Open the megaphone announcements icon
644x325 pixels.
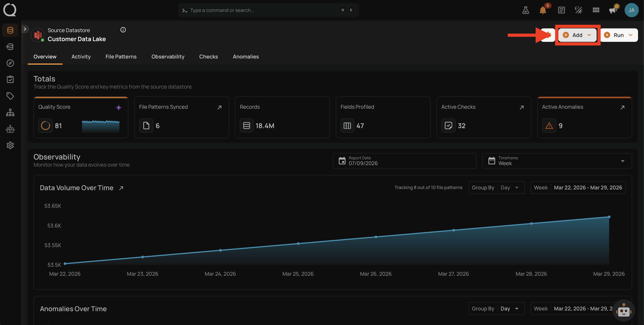click(x=613, y=10)
